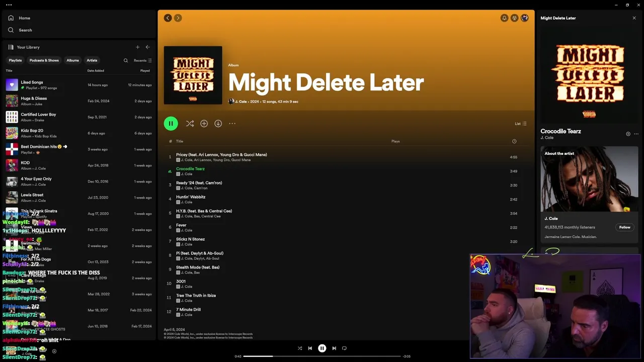Open the Recents sort dropdown
The image size is (644, 362).
142,60
